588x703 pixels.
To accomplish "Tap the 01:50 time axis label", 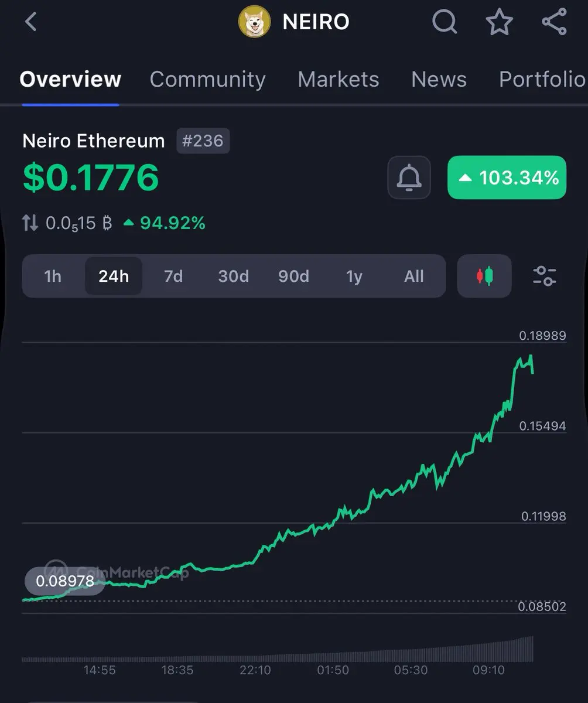I will 333,670.
